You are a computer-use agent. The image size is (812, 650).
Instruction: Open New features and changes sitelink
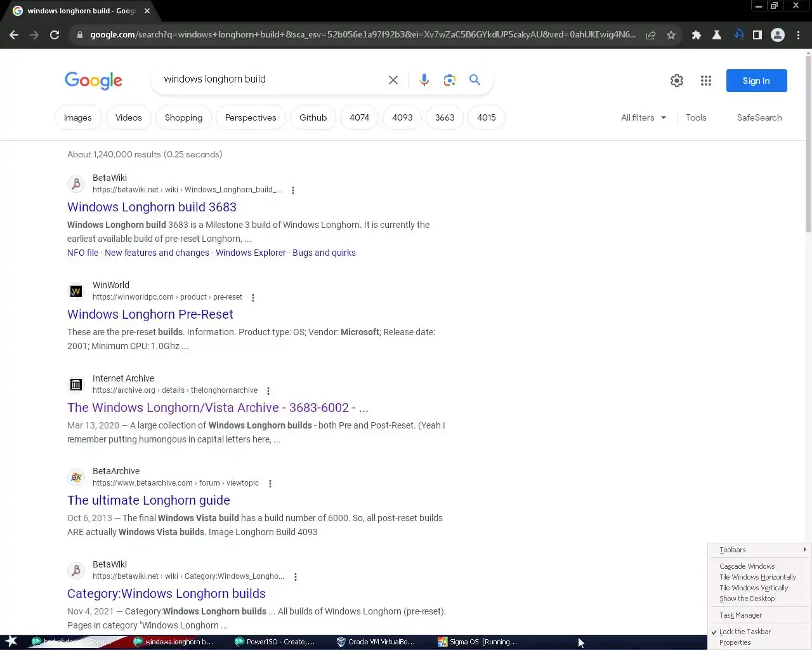(157, 253)
